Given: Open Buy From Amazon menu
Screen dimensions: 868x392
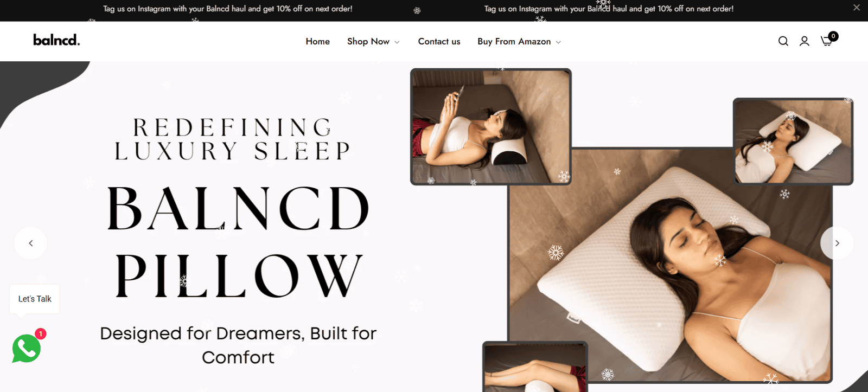Looking at the screenshot, I should [x=514, y=41].
